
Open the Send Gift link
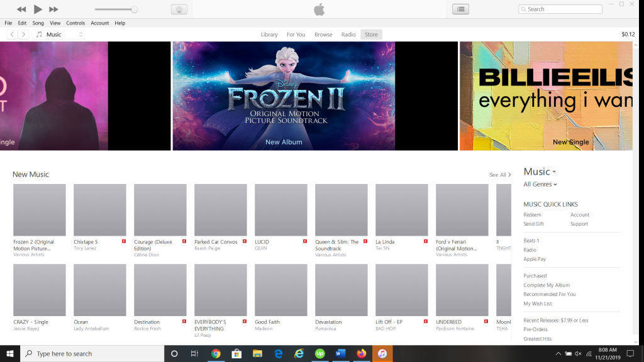[x=533, y=224]
